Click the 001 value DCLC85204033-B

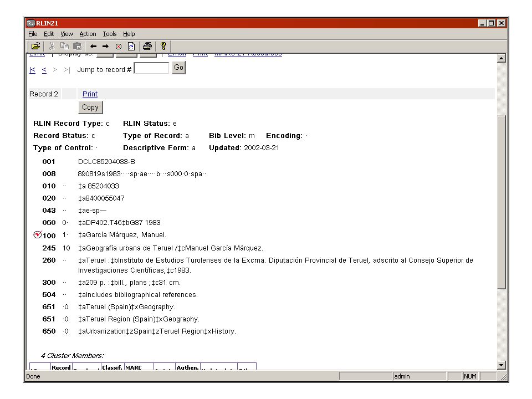point(106,161)
